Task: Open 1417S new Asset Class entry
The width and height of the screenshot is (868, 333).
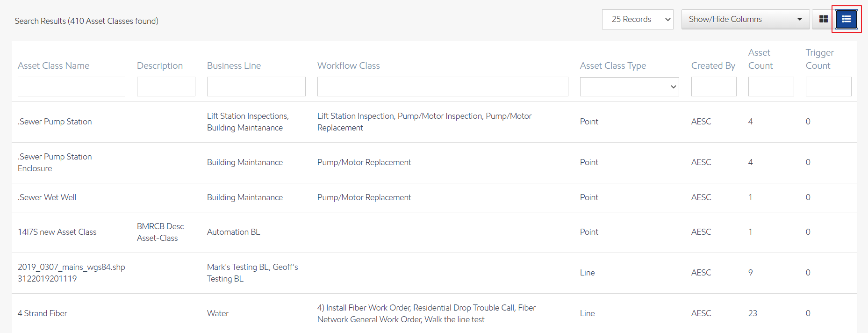Action: (x=57, y=232)
